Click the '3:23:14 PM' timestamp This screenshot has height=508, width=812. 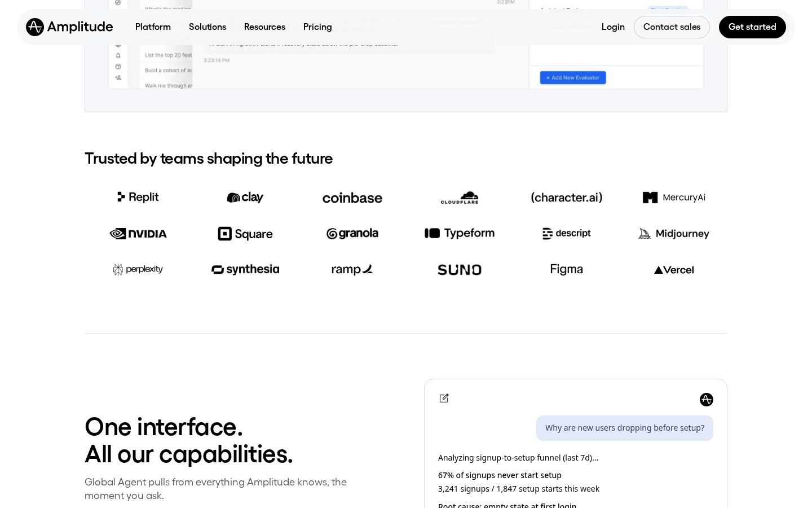(217, 60)
